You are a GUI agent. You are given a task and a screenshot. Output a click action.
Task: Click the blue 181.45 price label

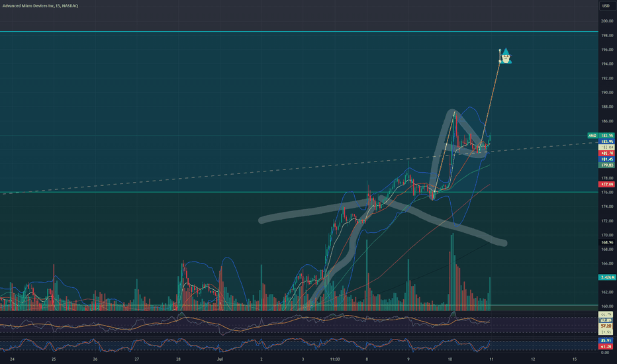(606, 159)
